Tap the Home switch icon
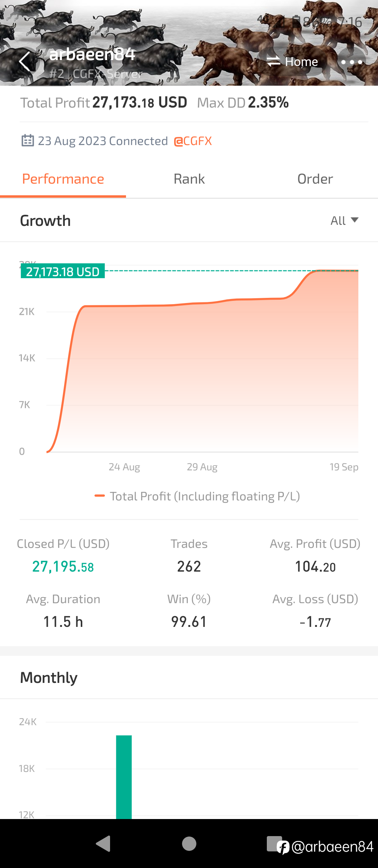 pos(273,62)
